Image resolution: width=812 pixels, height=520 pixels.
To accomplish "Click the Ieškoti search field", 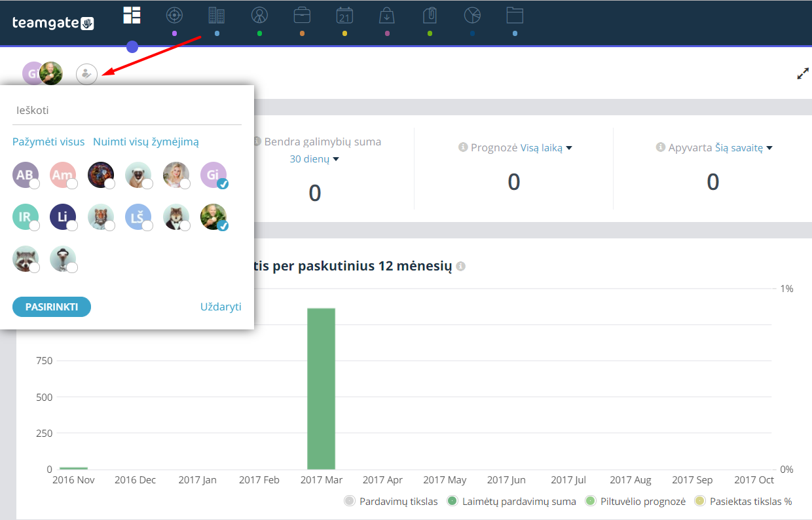I will tap(127, 110).
